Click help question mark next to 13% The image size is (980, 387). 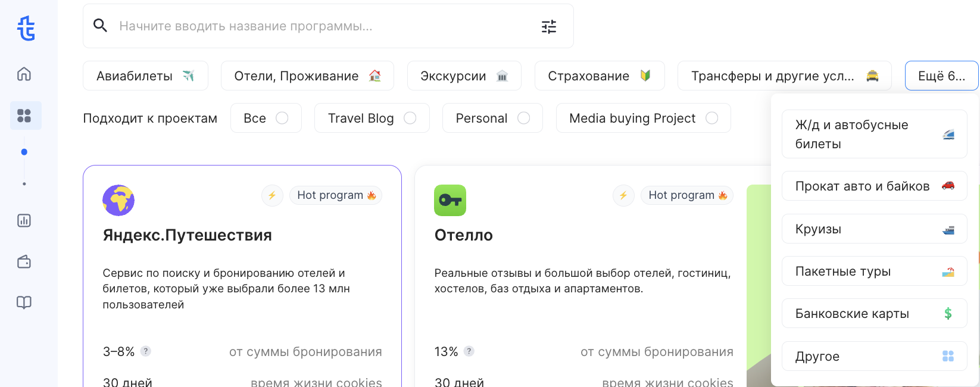click(469, 351)
